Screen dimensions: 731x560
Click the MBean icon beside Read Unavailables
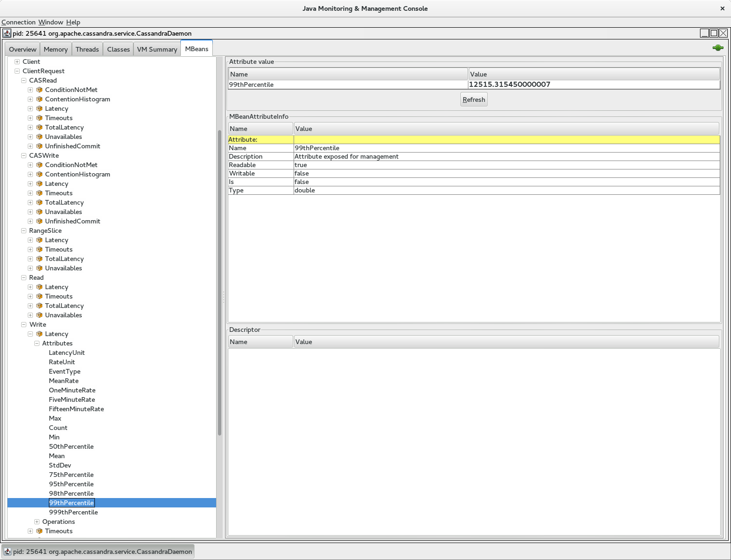39,315
